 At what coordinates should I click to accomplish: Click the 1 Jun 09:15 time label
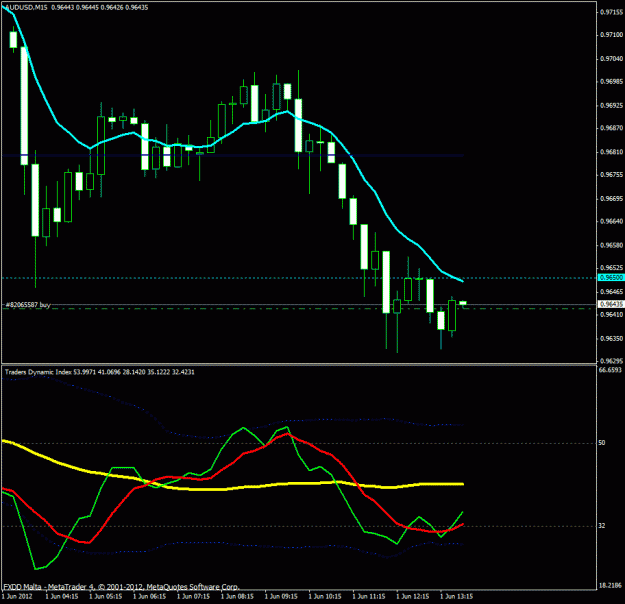click(281, 596)
